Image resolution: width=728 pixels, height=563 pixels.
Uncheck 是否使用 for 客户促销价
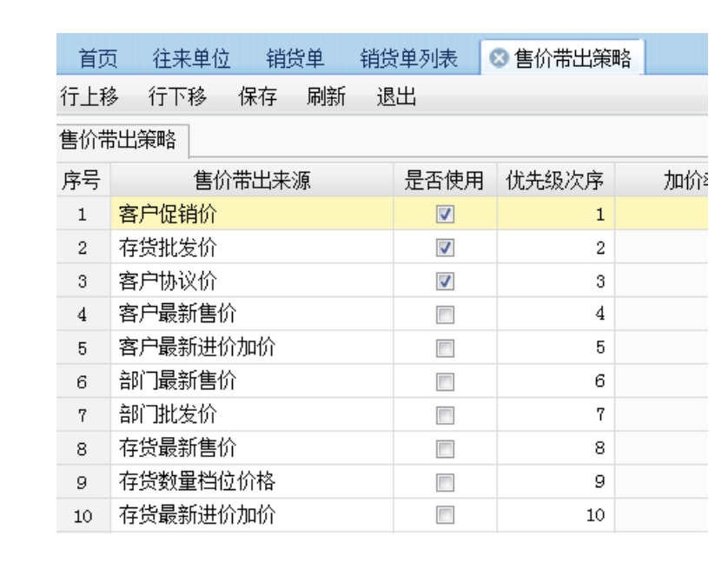click(x=445, y=214)
